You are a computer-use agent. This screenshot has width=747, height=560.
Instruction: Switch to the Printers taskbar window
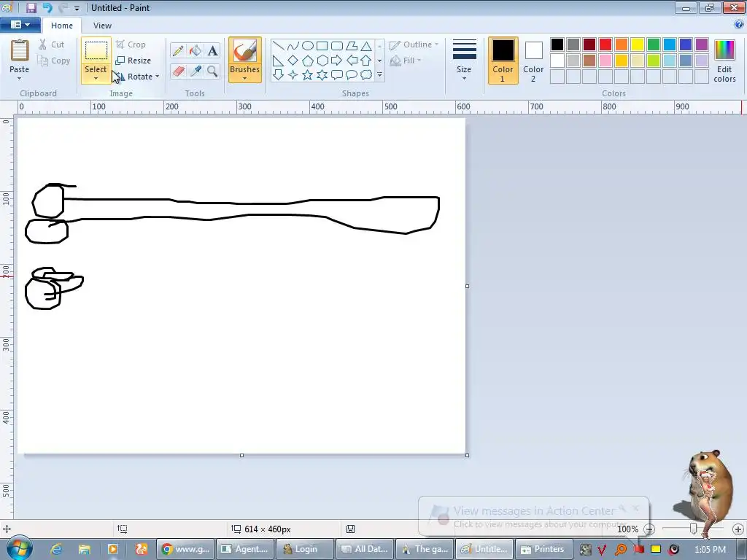pos(543,549)
